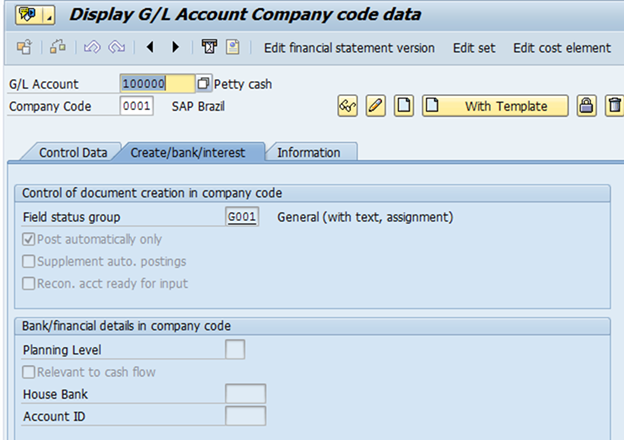Image resolution: width=624 pixels, height=440 pixels.
Task: Check Recon. acct ready for input
Action: click(29, 283)
